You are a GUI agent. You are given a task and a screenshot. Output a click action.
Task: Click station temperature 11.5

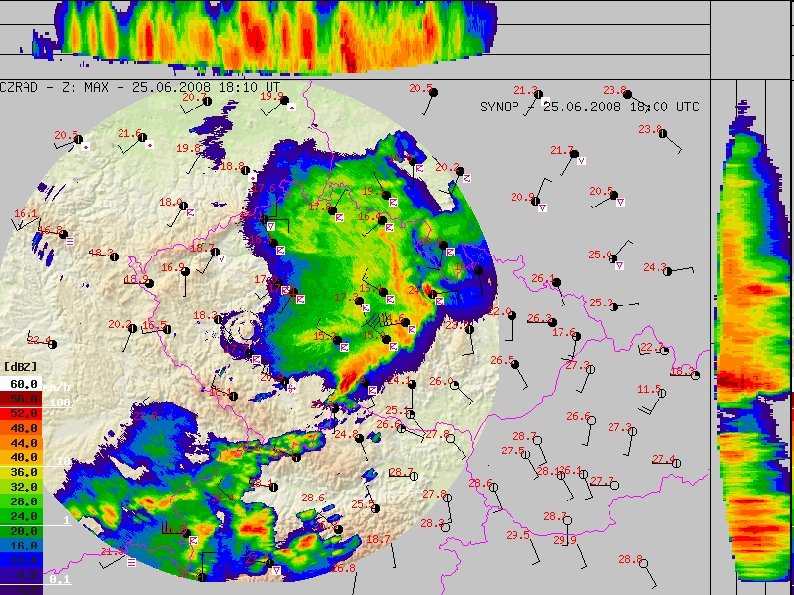pos(649,389)
